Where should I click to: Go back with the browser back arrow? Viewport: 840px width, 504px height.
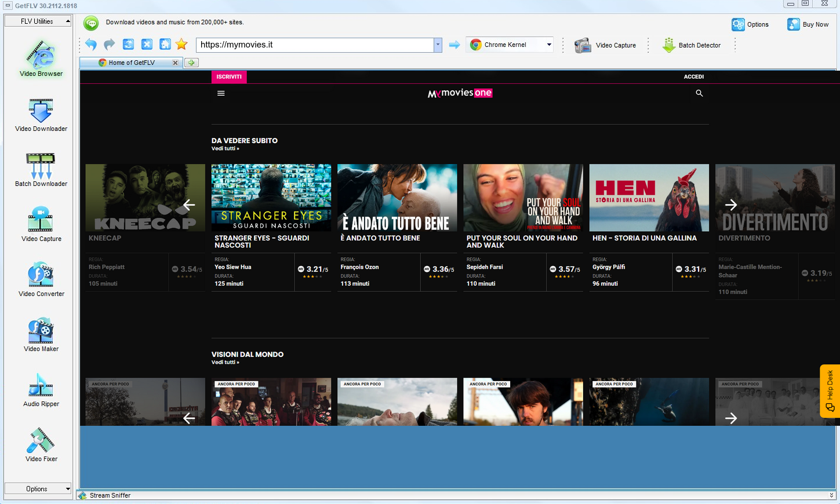91,45
